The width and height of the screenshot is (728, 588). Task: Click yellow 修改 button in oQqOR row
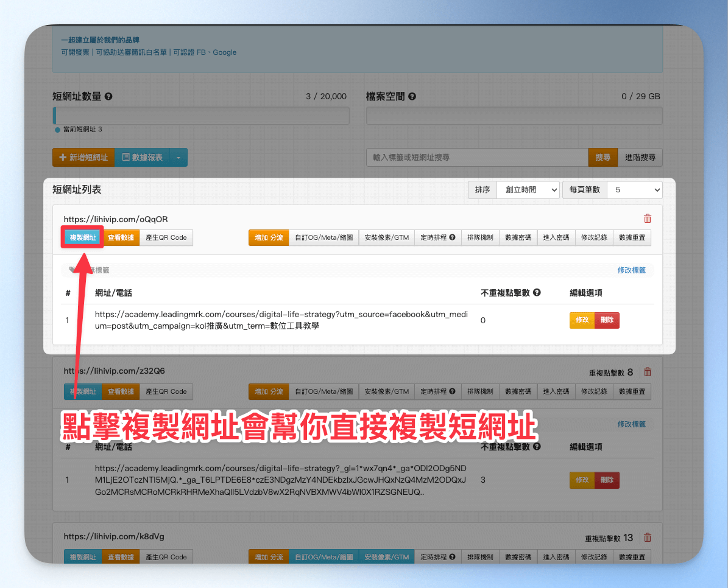582,320
